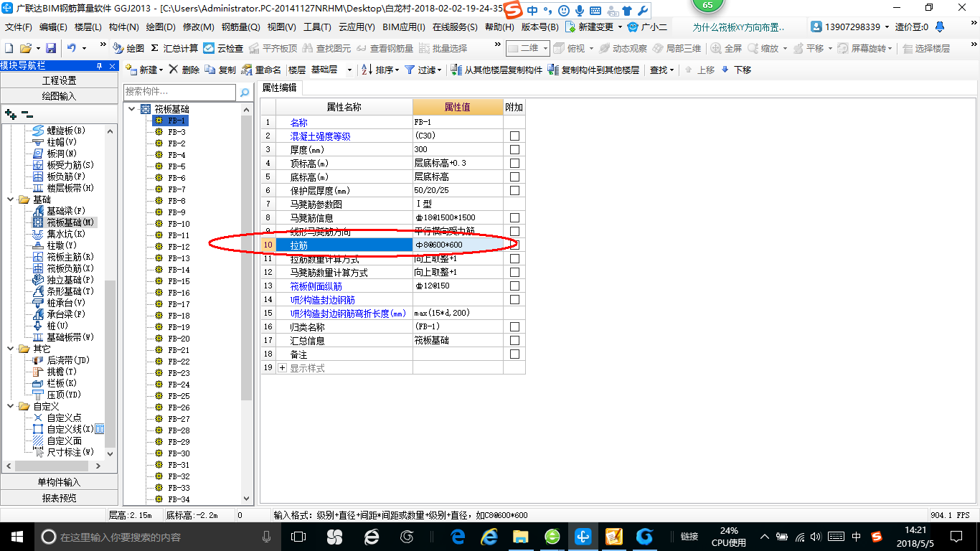Switch to the 属性编辑 tab
Screen dimensions: 980x551
(x=279, y=88)
